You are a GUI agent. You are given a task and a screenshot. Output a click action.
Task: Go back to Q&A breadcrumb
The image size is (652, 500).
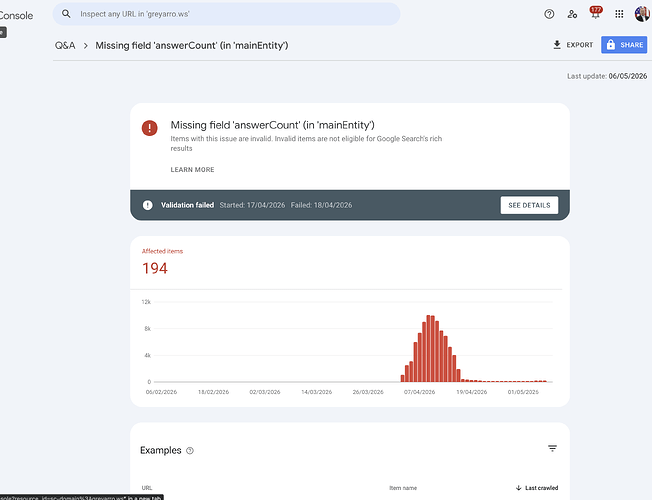coord(65,45)
